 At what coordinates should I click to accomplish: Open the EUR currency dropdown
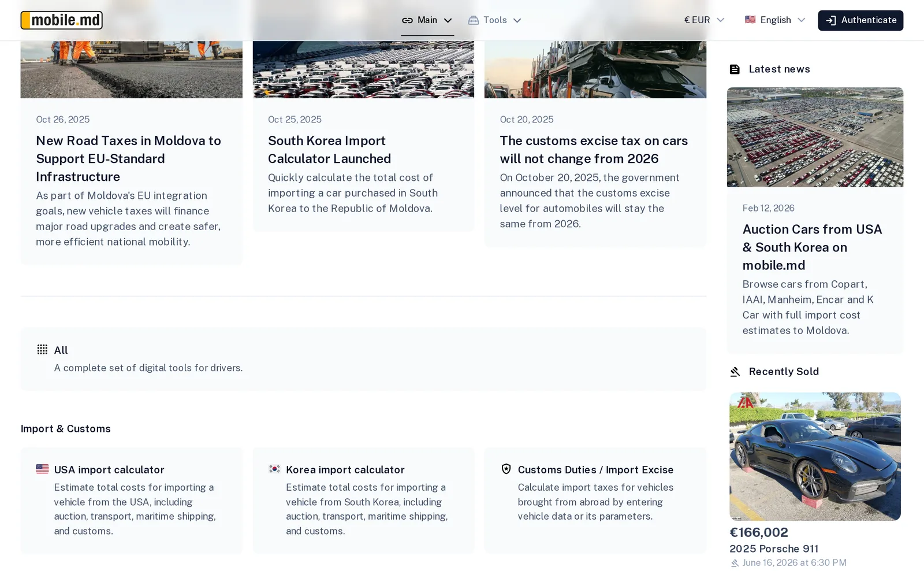[704, 20]
